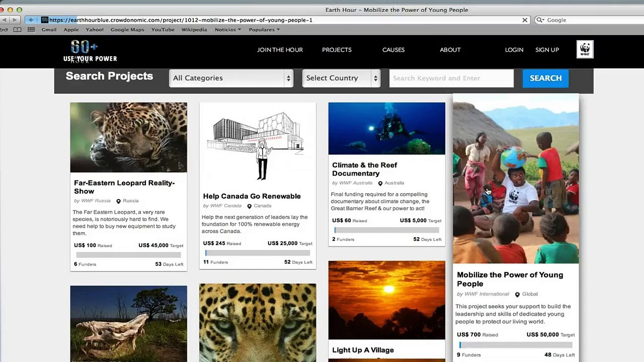644x362 pixels.
Task: Click the Far-Eastern Leopard funding progress bar
Action: (x=128, y=255)
